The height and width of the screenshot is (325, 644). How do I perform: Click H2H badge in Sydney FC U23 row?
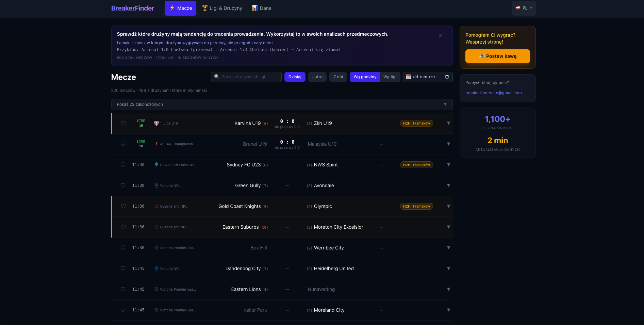tap(416, 165)
